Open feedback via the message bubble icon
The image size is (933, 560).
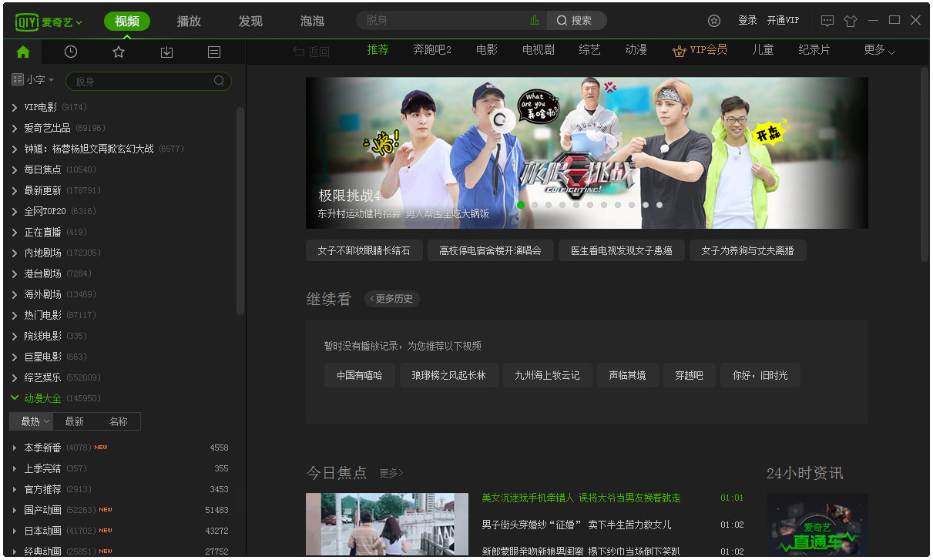pyautogui.click(x=827, y=21)
